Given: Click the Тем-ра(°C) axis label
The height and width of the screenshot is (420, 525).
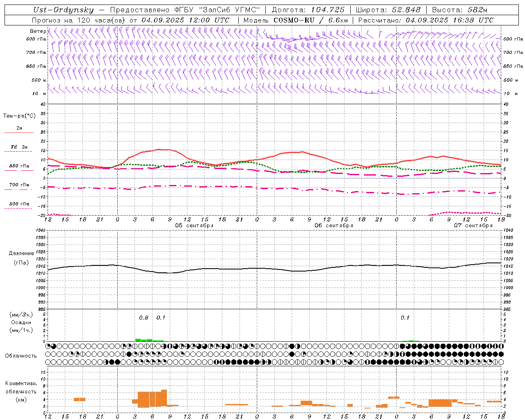Looking at the screenshot, I should pyautogui.click(x=19, y=116).
